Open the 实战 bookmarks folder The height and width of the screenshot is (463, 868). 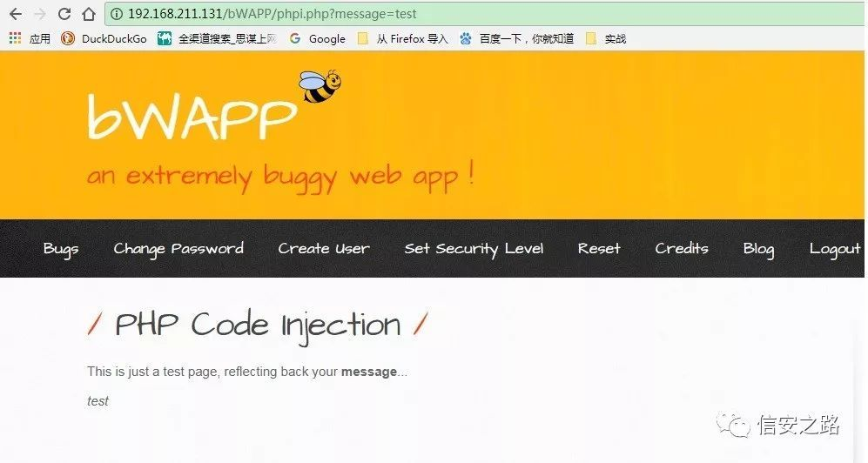[x=606, y=38]
